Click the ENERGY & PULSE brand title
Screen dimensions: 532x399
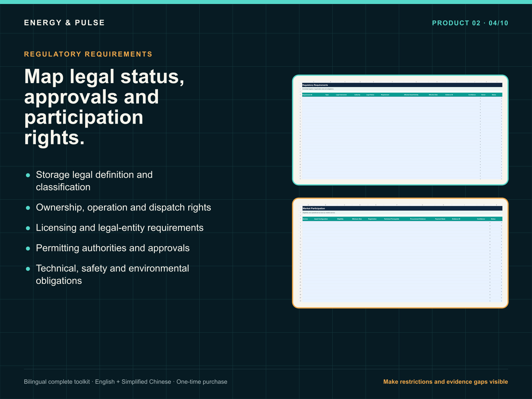click(65, 23)
